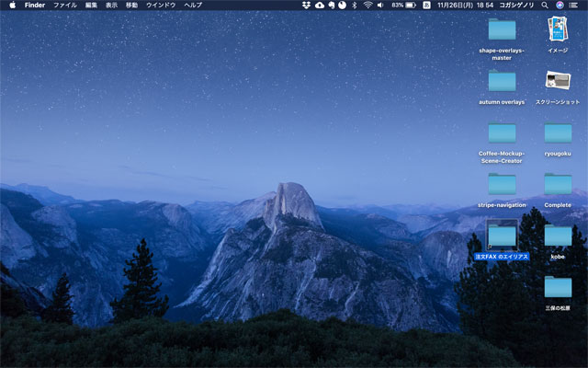Image resolution: width=588 pixels, height=368 pixels.
Task: Select the autumn overlays folder
Action: coord(502,80)
